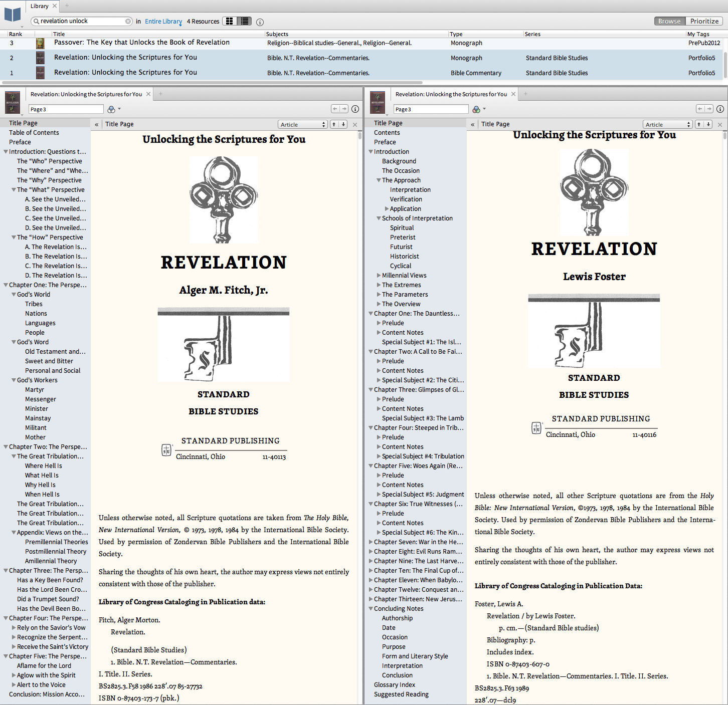Viewport: 728px width, 705px height.
Task: Click the visual filters icon in right panel
Action: point(478,109)
